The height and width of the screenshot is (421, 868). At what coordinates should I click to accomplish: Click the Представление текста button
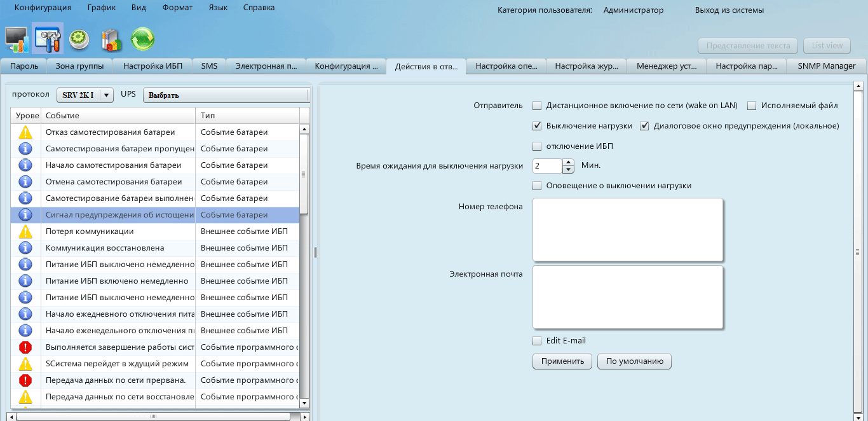(747, 46)
